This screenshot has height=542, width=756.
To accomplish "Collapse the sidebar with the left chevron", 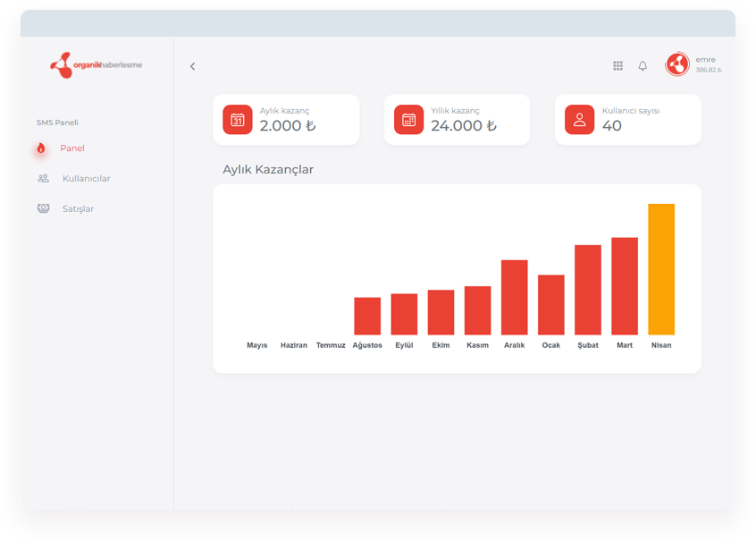I will [192, 66].
